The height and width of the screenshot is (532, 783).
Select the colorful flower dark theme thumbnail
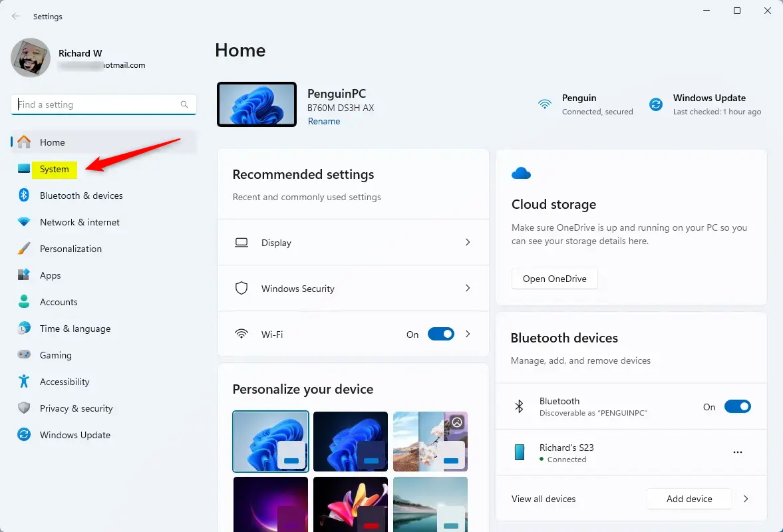point(351,504)
